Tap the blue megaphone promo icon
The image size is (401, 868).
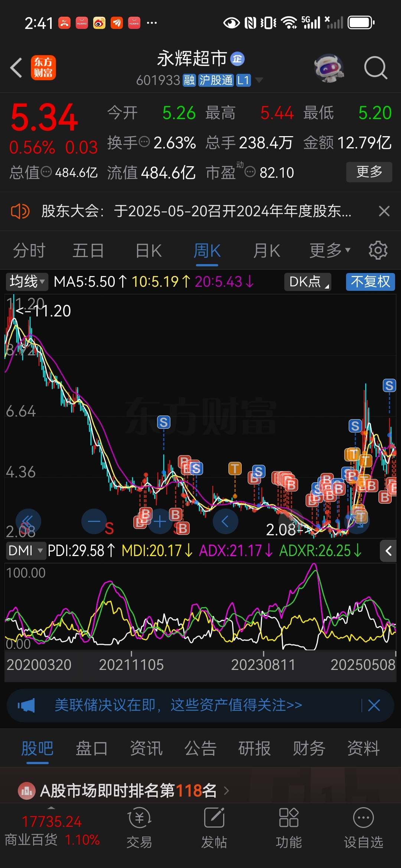pos(26,705)
